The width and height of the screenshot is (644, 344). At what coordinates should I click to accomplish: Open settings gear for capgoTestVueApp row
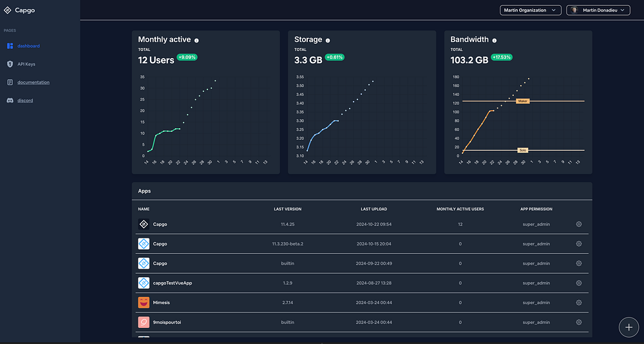pyautogui.click(x=579, y=283)
